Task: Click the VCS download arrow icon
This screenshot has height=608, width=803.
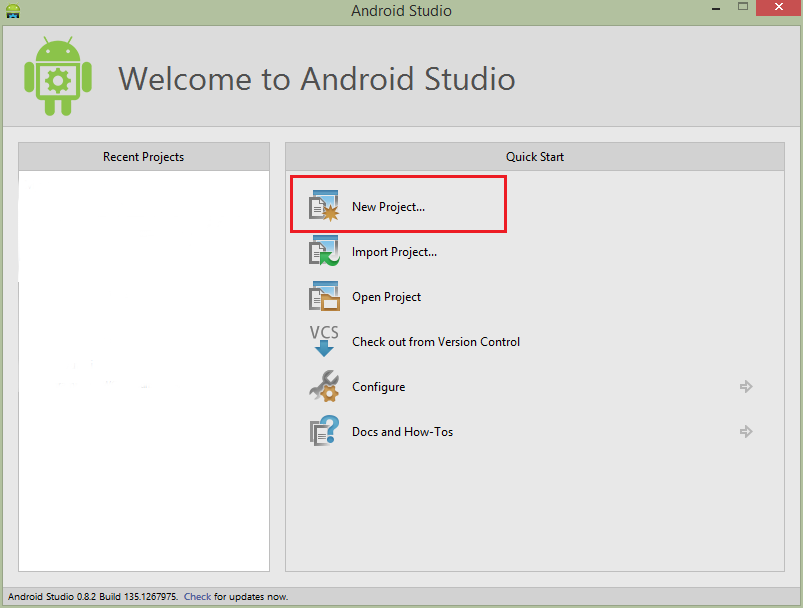Action: (324, 341)
